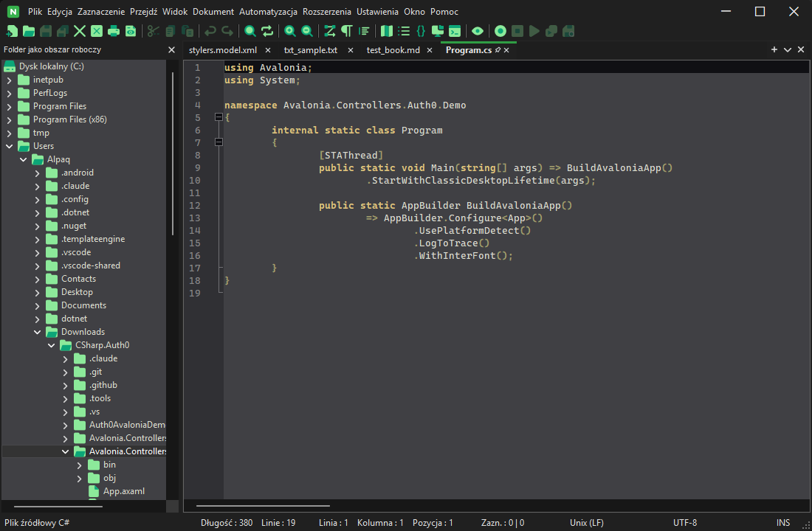Viewport: 812px width, 531px height.
Task: Open Replace with the looped arrows icon
Action: click(267, 31)
